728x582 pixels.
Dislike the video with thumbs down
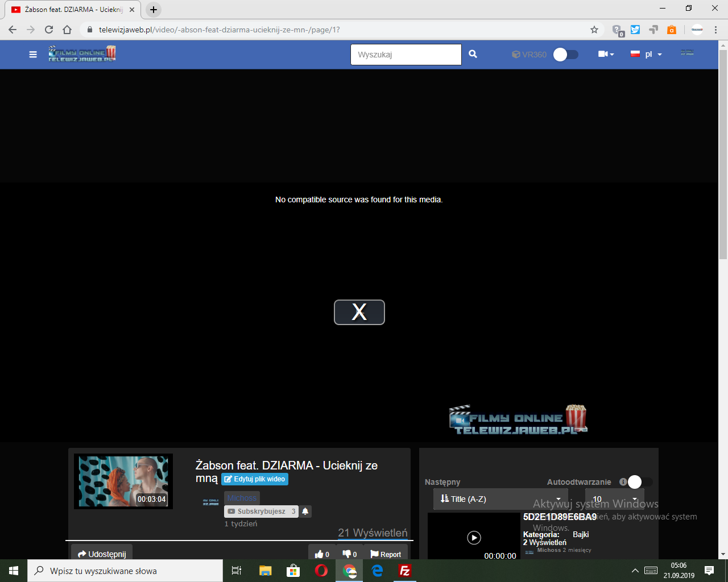[350, 554]
